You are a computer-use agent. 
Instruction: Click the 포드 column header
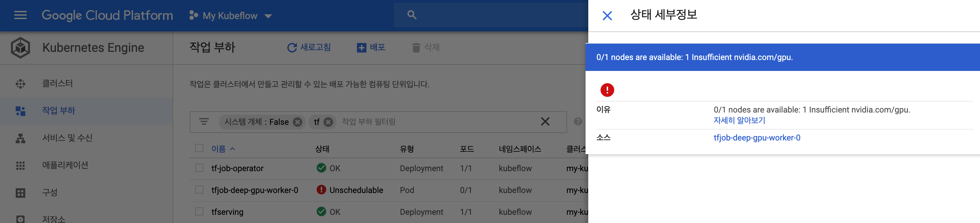[467, 149]
